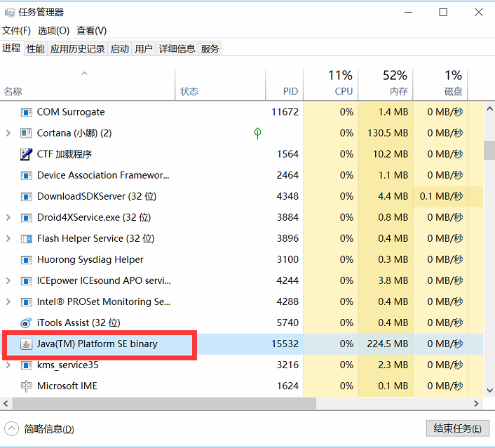Viewport: 495px width, 448px height.
Task: Sort by the 状态 column header
Action: tap(220, 84)
